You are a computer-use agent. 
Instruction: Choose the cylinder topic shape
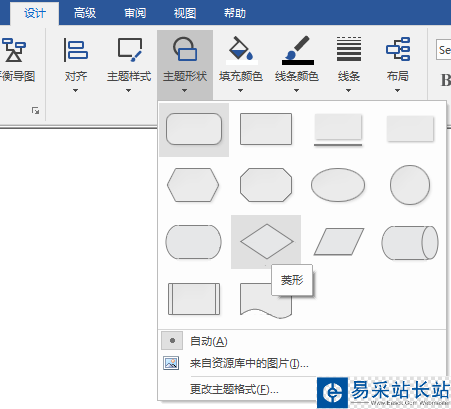pyautogui.click(x=410, y=243)
